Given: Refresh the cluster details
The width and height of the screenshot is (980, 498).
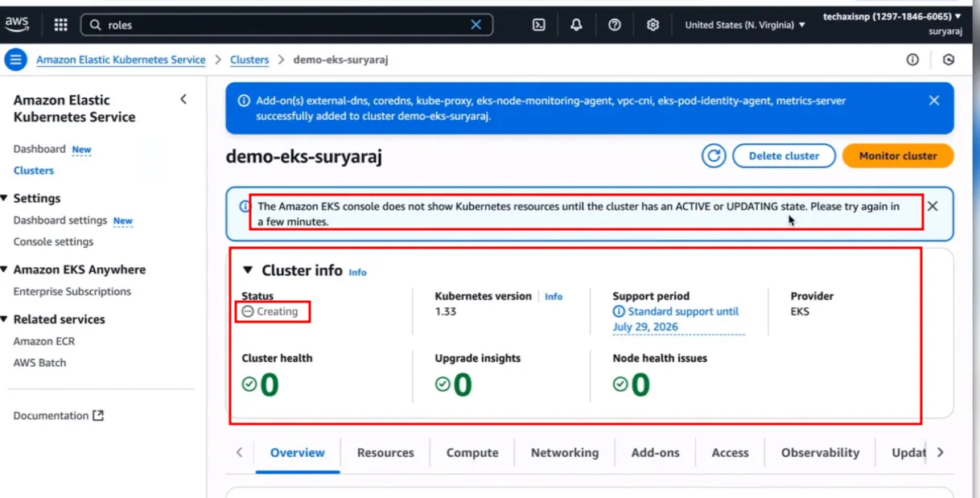Looking at the screenshot, I should click(714, 156).
